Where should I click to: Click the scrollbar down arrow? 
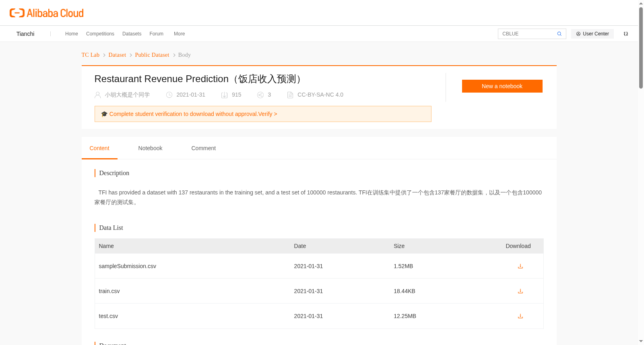click(641, 341)
